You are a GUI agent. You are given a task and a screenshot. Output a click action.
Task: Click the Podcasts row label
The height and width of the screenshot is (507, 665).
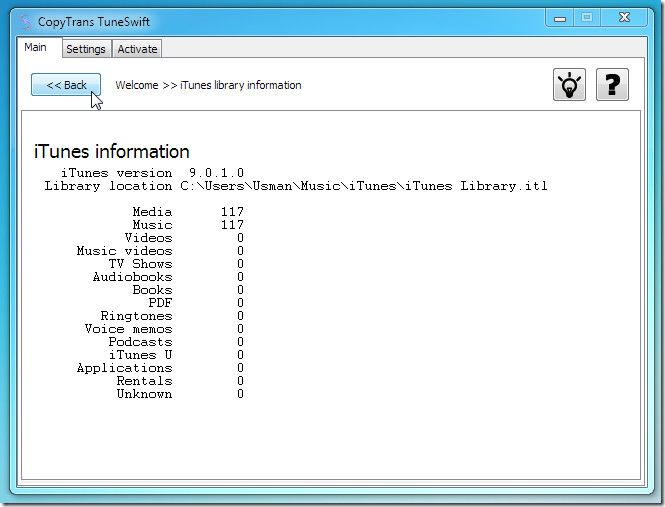140,342
